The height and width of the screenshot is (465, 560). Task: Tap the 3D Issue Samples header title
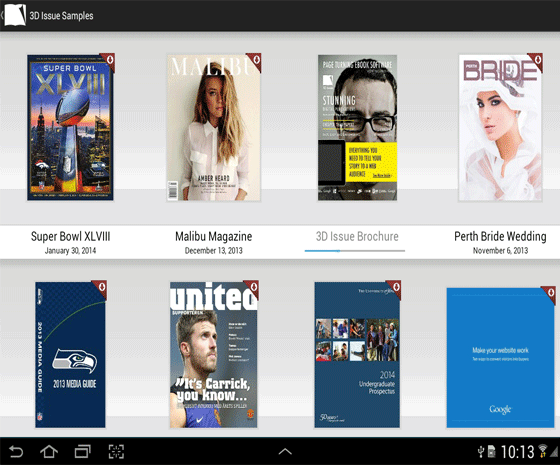(61, 16)
